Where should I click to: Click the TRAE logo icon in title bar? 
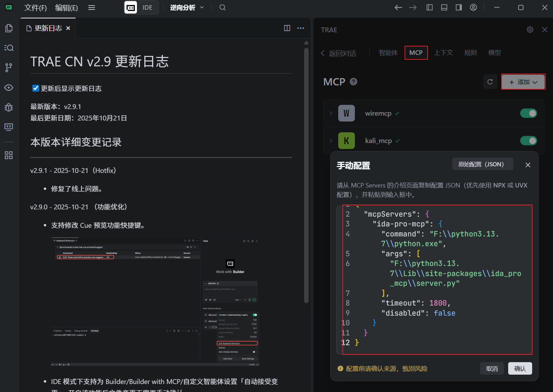(x=9, y=7)
